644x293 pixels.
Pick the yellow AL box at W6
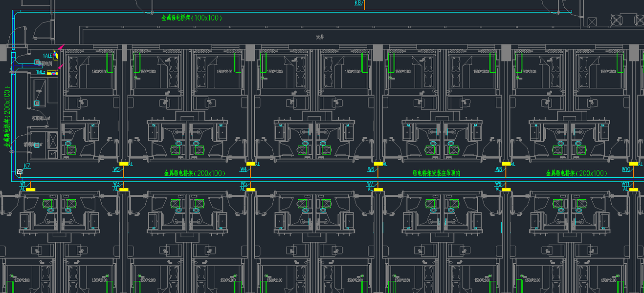point(378,164)
